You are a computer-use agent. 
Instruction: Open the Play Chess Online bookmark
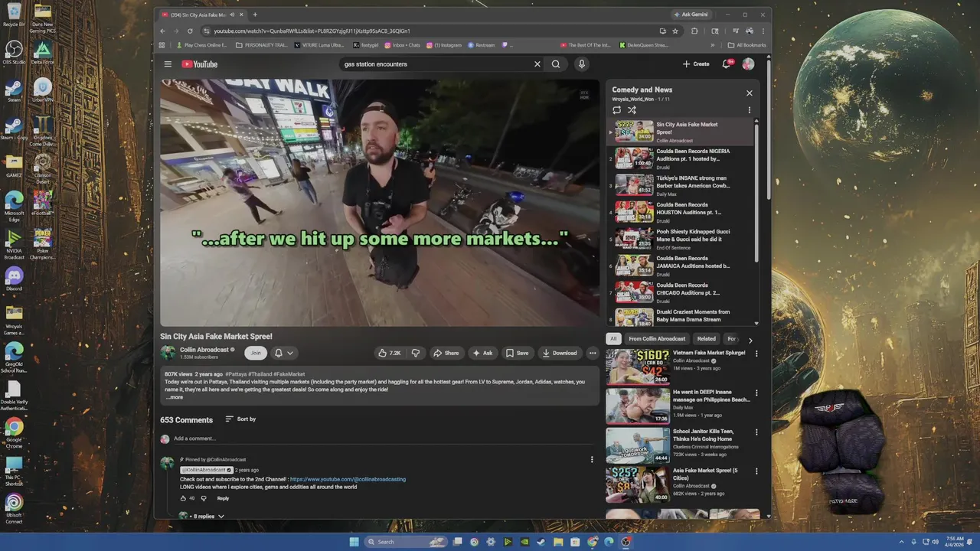coord(202,45)
